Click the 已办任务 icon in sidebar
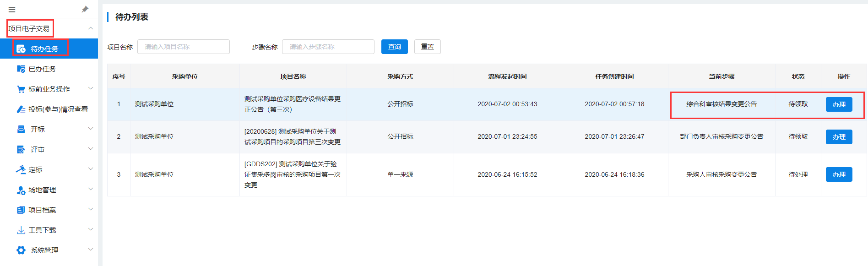The height and width of the screenshot is (266, 868). point(21,69)
